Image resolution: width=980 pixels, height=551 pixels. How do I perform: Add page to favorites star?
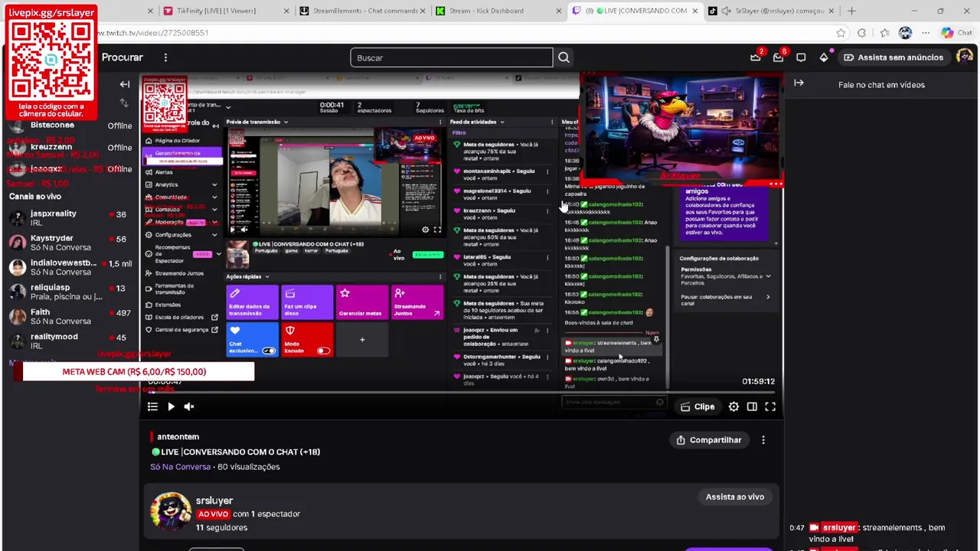point(841,33)
